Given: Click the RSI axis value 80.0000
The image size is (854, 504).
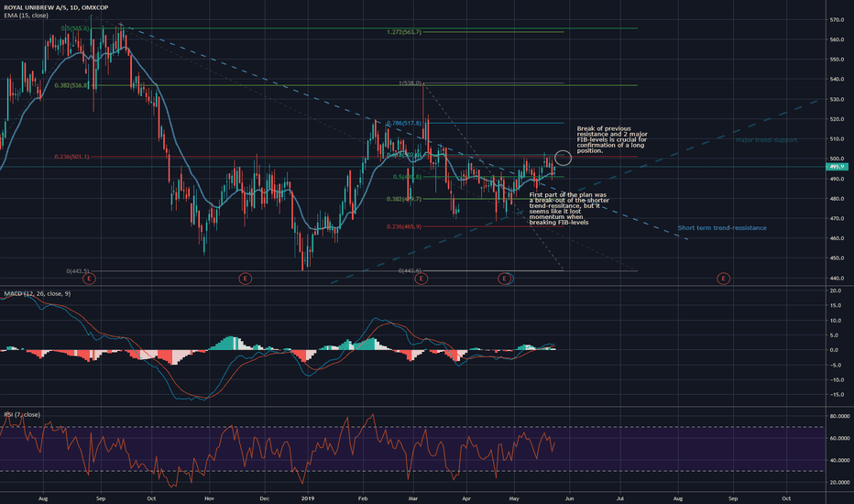Looking at the screenshot, I should pyautogui.click(x=839, y=416).
